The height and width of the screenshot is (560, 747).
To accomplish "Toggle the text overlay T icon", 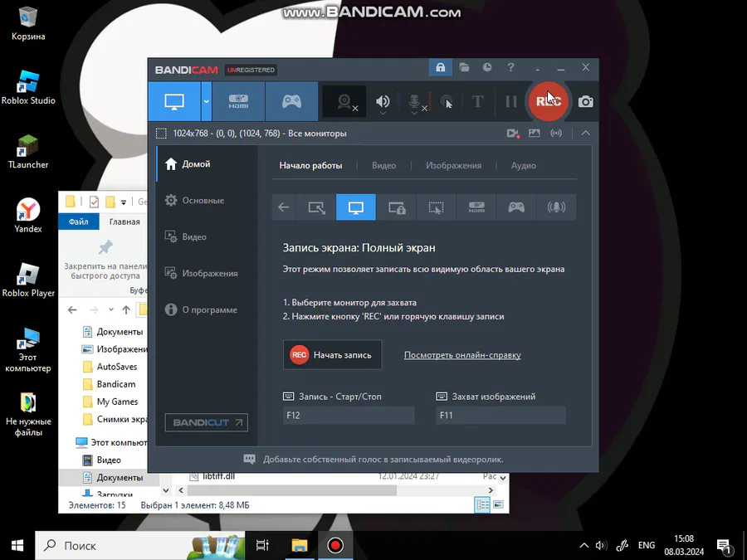I will 477,101.
